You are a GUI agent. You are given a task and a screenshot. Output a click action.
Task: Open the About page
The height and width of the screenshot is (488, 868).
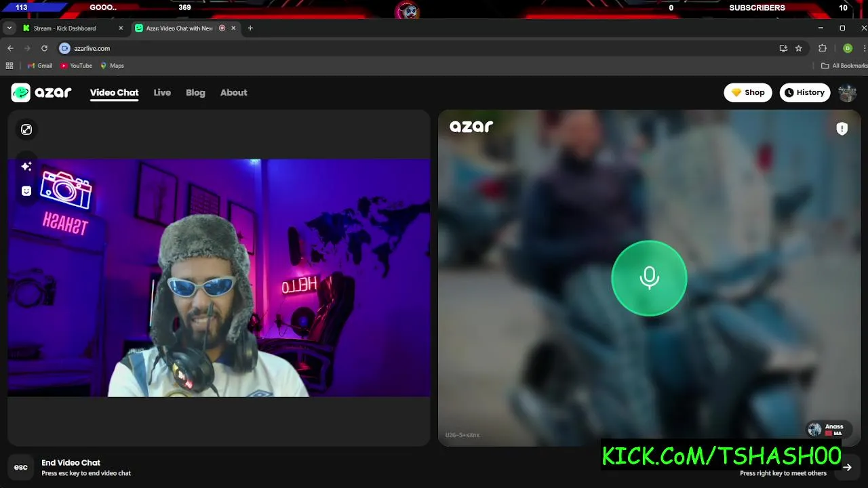[x=233, y=93]
